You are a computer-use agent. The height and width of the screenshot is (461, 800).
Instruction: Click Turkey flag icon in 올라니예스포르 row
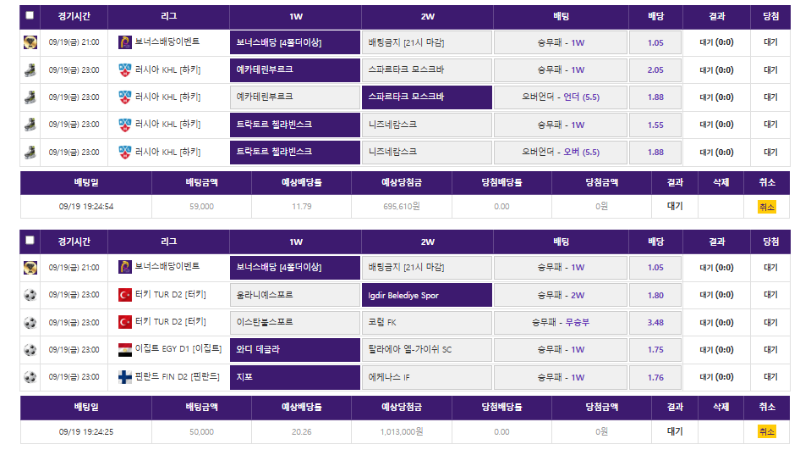[125, 295]
